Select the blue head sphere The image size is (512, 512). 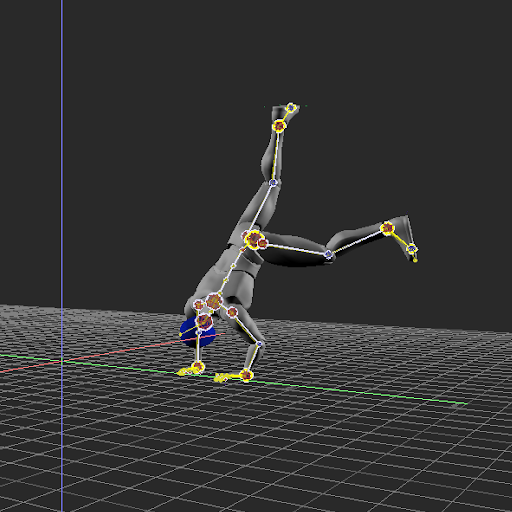coord(197,332)
